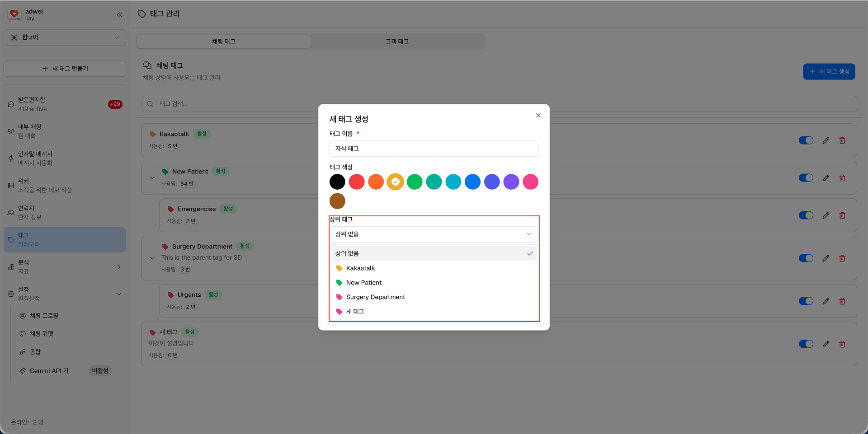Open the 분석 metrics section
Image resolution: width=868 pixels, height=434 pixels.
click(10, 266)
